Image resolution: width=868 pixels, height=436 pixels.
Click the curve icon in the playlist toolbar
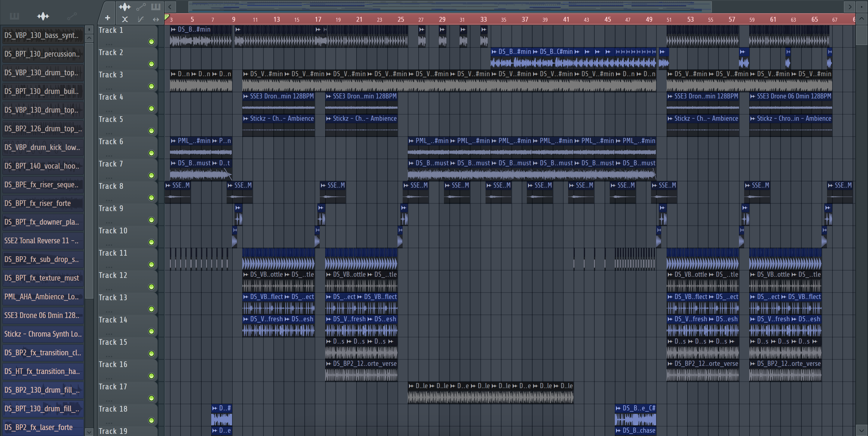[x=140, y=19]
